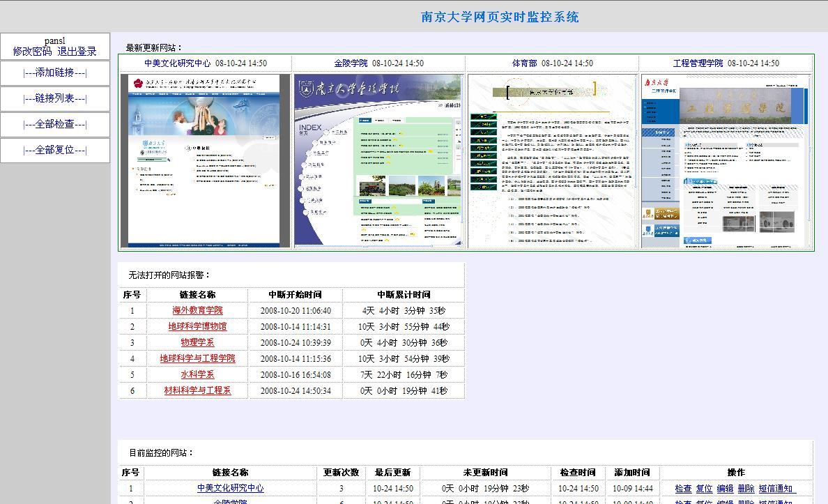Click 退出登录 to log out

[77, 52]
